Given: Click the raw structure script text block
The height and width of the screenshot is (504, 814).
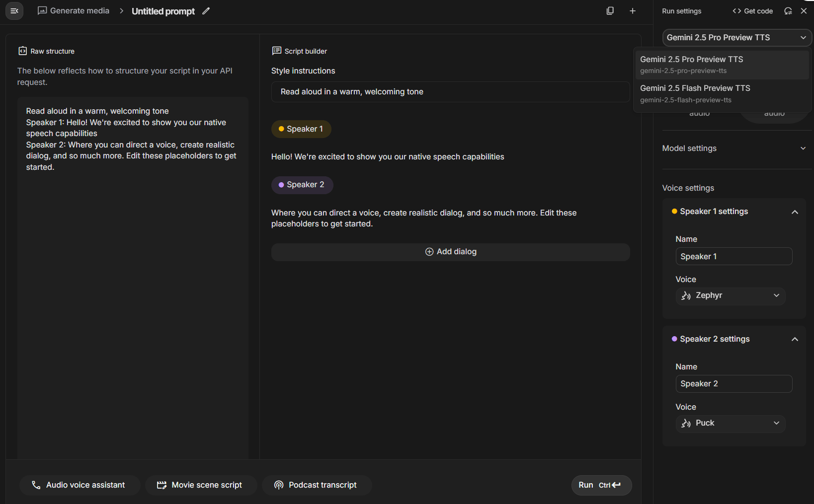Looking at the screenshot, I should (x=131, y=139).
